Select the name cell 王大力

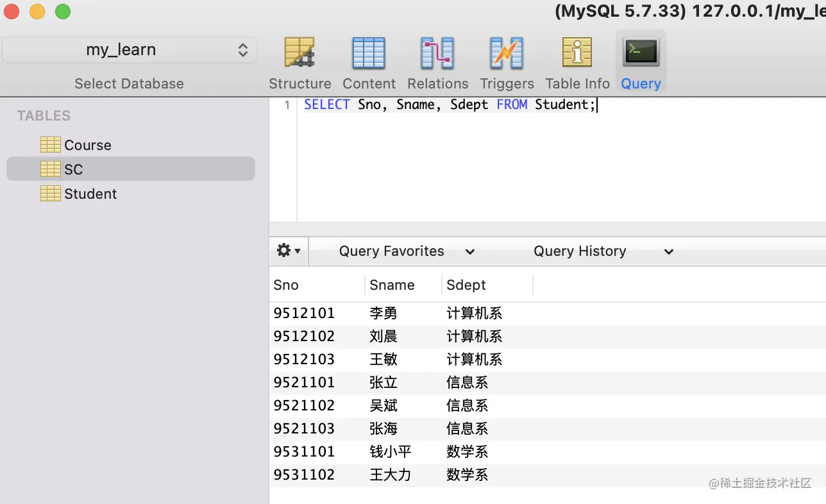point(391,475)
